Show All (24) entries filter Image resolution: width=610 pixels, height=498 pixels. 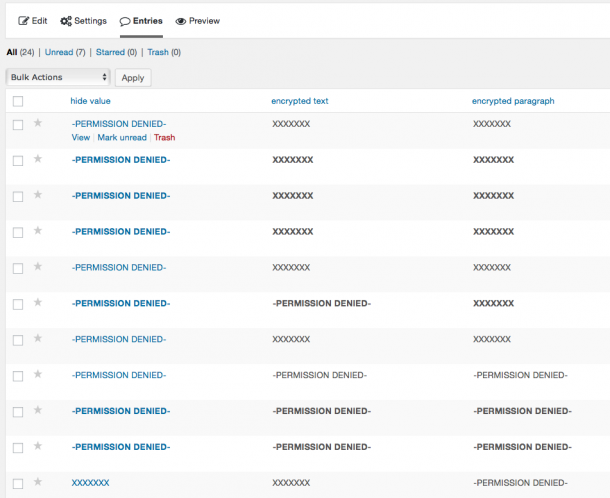tap(20, 52)
